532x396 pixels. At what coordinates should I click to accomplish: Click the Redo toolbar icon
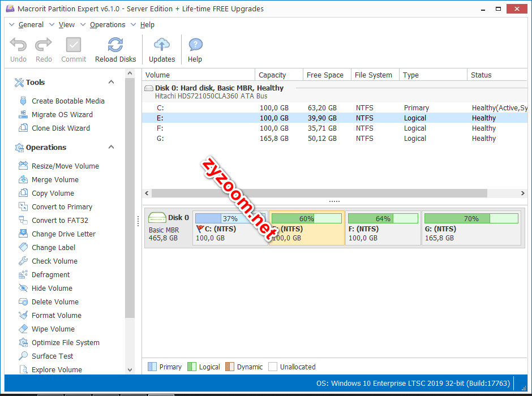click(x=44, y=45)
